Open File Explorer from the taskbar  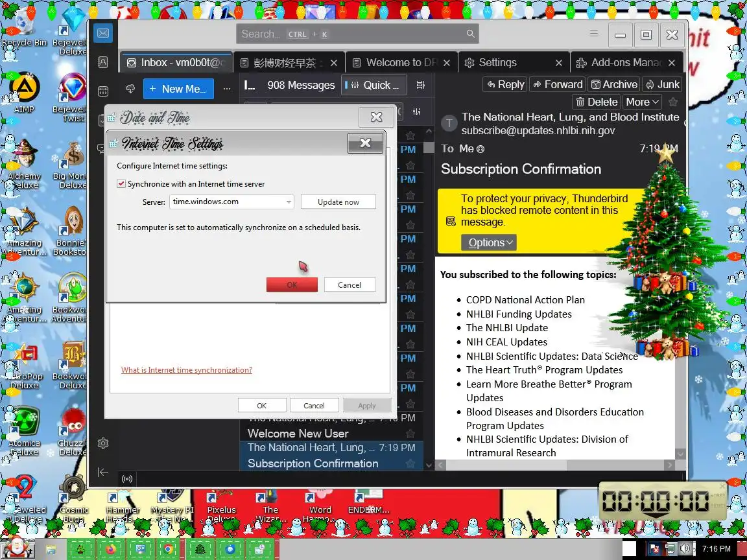[51, 550]
